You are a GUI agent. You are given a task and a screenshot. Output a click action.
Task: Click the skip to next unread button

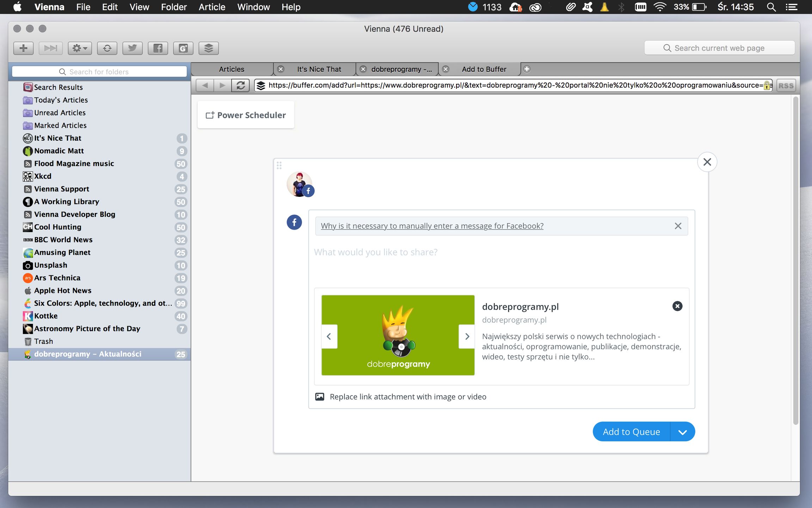pyautogui.click(x=50, y=48)
